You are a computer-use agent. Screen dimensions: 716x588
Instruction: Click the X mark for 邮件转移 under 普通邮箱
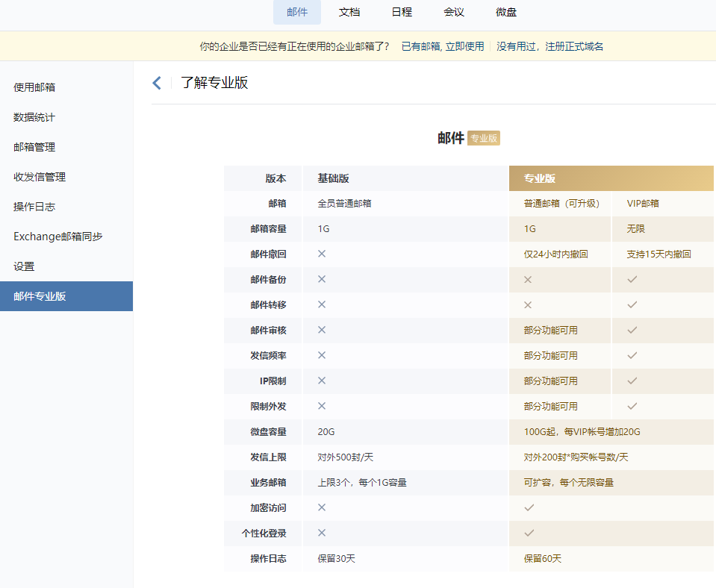[528, 304]
